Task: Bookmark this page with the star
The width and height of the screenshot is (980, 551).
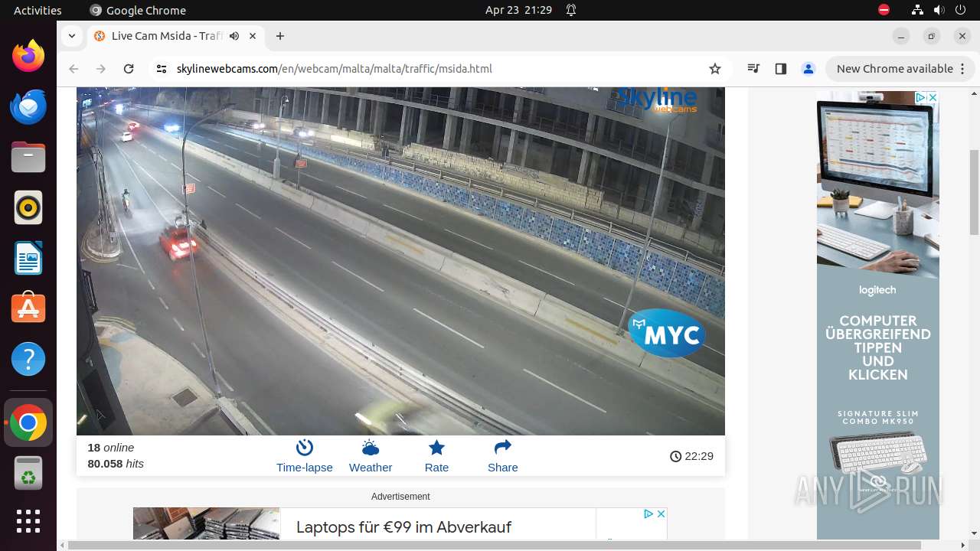Action: point(715,69)
